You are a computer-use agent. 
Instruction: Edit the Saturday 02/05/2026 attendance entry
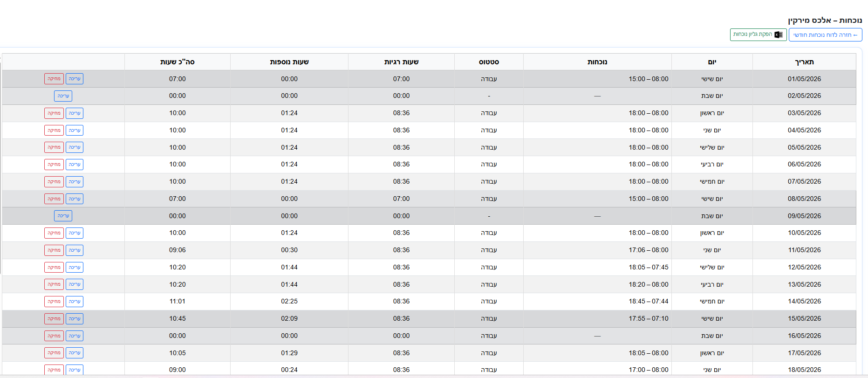(63, 96)
